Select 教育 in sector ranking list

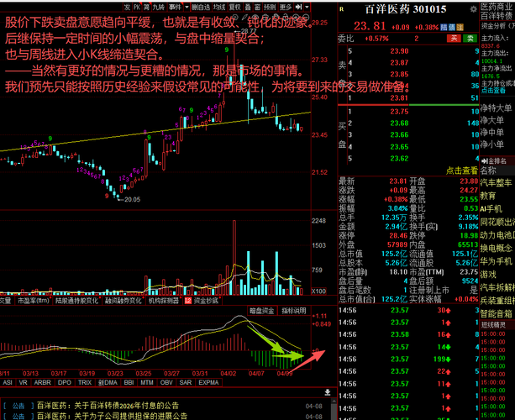pyautogui.click(x=488, y=196)
